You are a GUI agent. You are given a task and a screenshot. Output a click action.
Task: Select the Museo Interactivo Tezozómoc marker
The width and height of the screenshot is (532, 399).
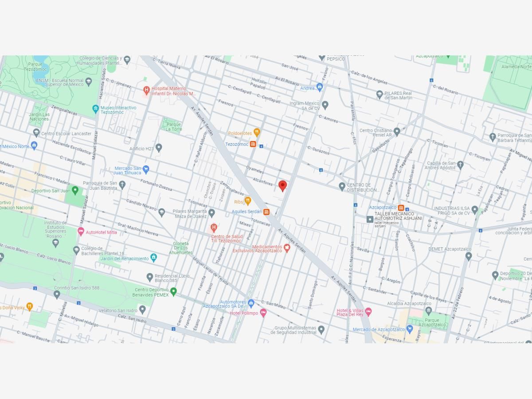pyautogui.click(x=95, y=109)
